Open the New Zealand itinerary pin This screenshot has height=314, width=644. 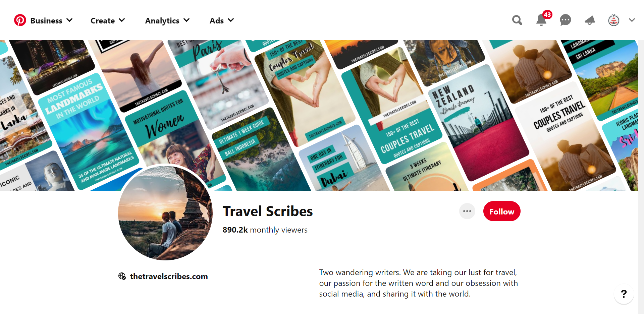point(478,122)
